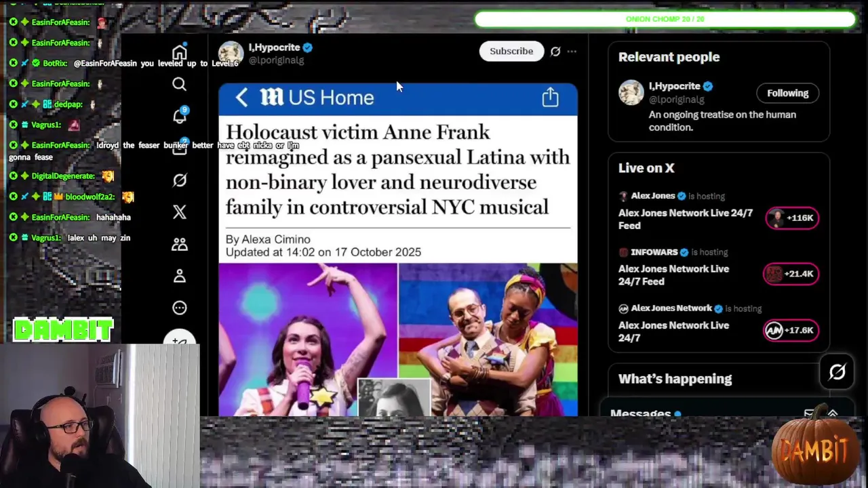Click the Messages bar label
Image resolution: width=868 pixels, height=488 pixels.
coord(640,413)
